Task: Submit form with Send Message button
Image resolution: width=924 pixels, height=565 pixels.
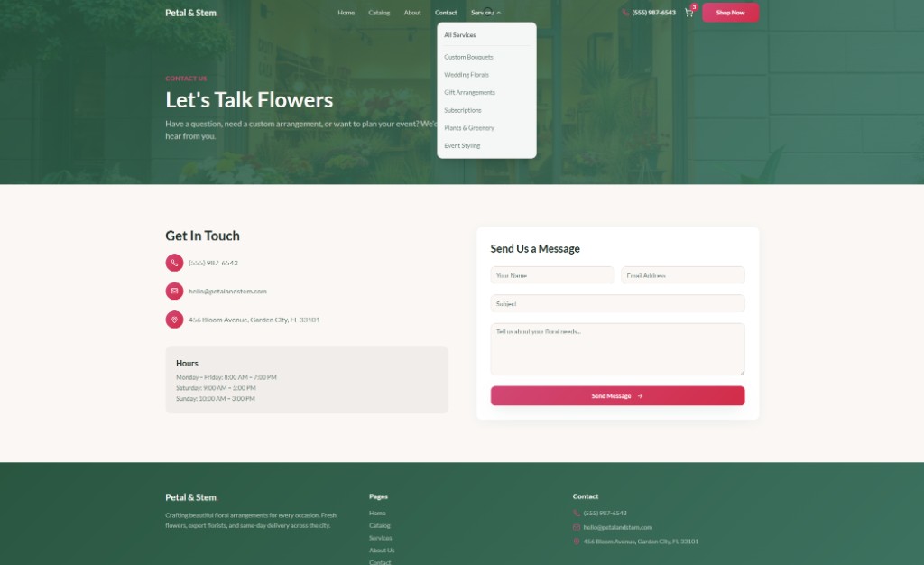Action: point(617,395)
